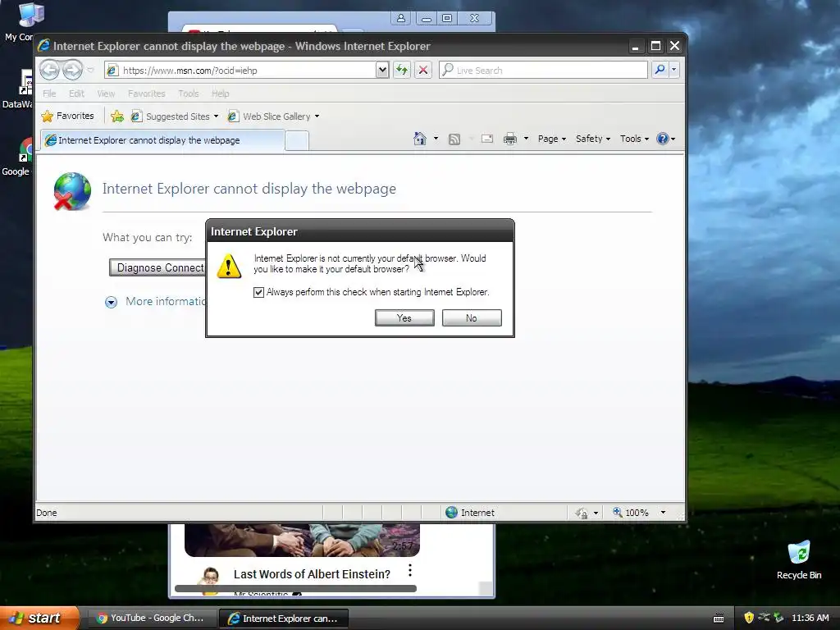Screen dimensions: 840x630
Task: Click the More information link text
Action: pos(166,301)
